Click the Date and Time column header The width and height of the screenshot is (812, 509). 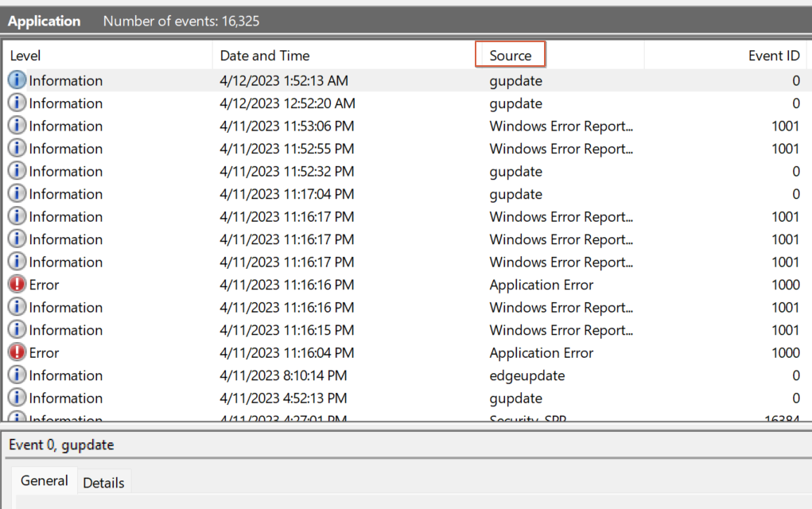[x=265, y=54]
